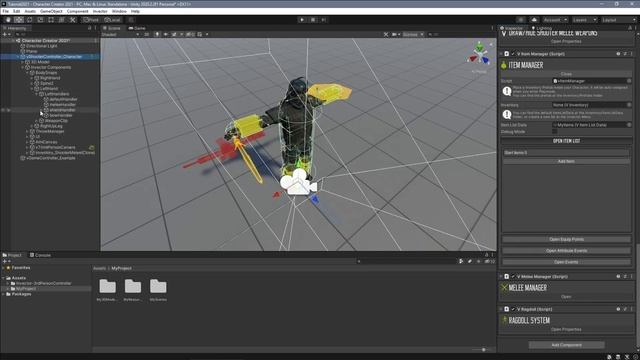Viewport: 640px width, 360px height.
Task: Open the Component menu
Action: (x=78, y=11)
